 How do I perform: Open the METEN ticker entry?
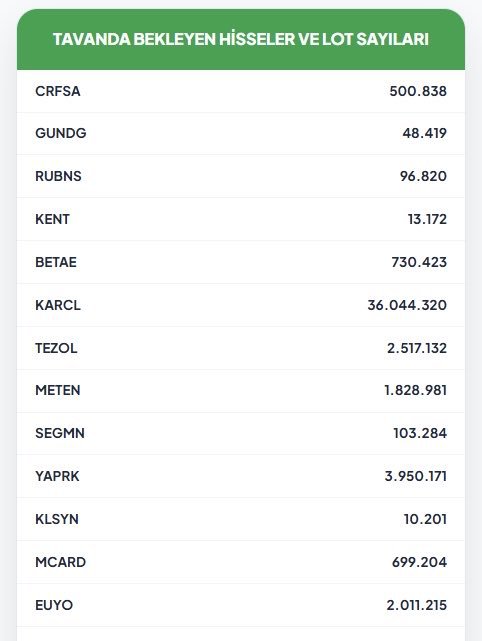(x=58, y=390)
